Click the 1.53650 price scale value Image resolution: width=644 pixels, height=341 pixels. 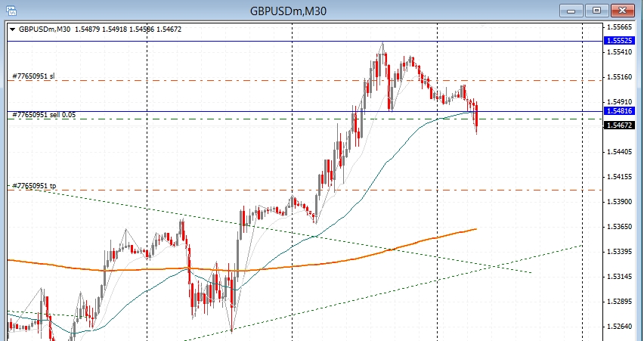(x=619, y=227)
